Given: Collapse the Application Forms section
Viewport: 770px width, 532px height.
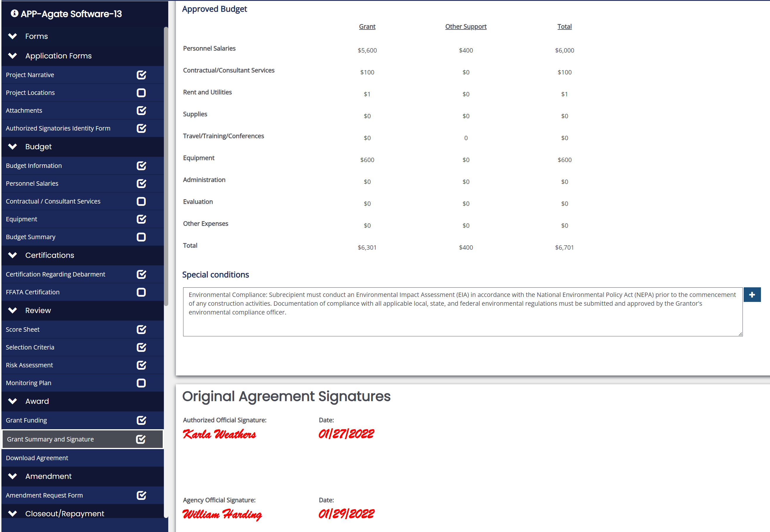Looking at the screenshot, I should 13,56.
